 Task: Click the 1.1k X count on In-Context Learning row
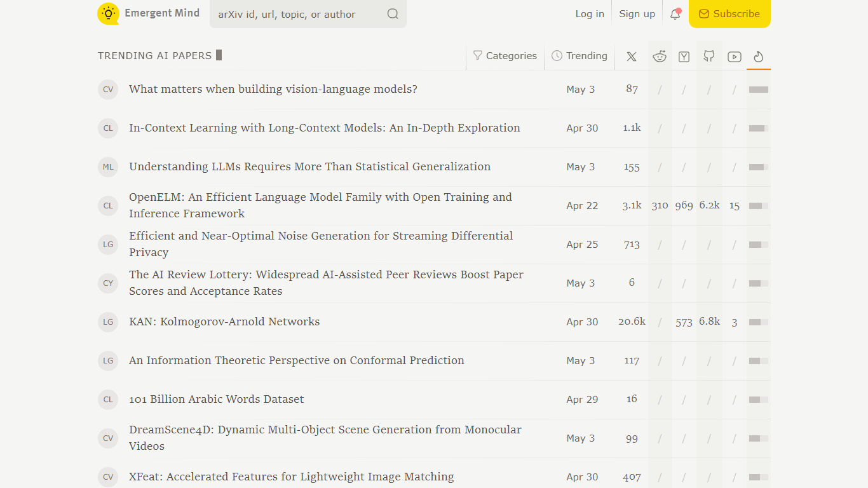point(632,128)
